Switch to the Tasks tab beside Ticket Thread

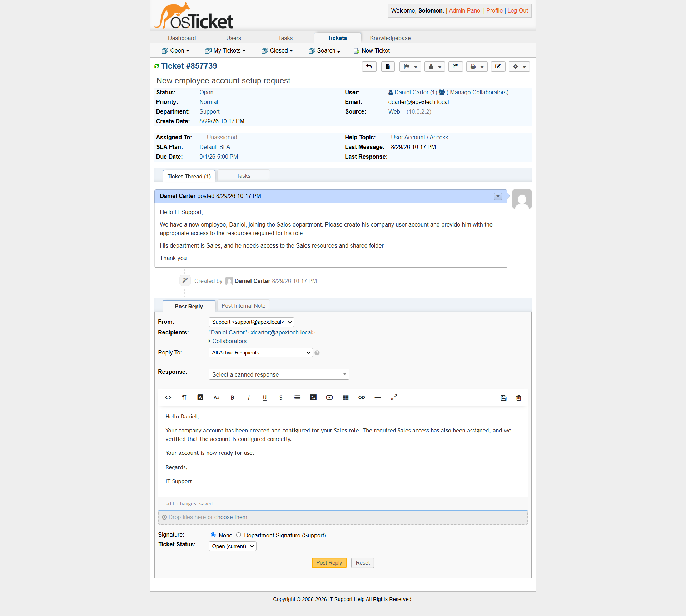point(244,176)
